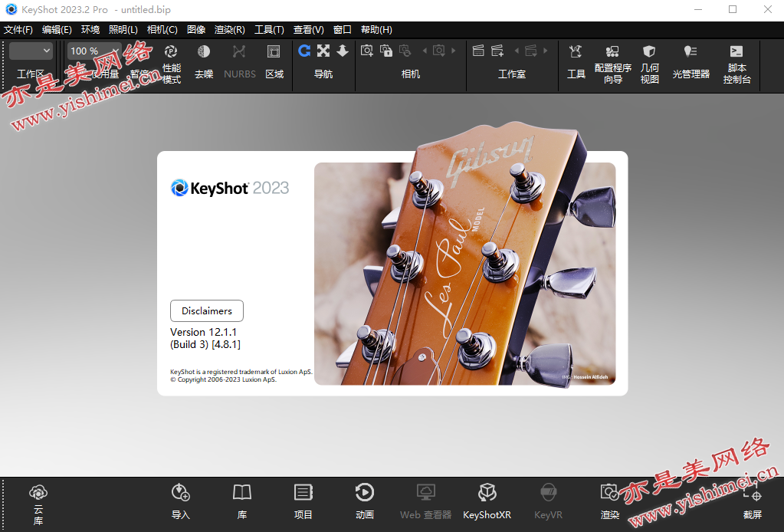
Task: Open the 帮助(H) menu
Action: tap(376, 29)
